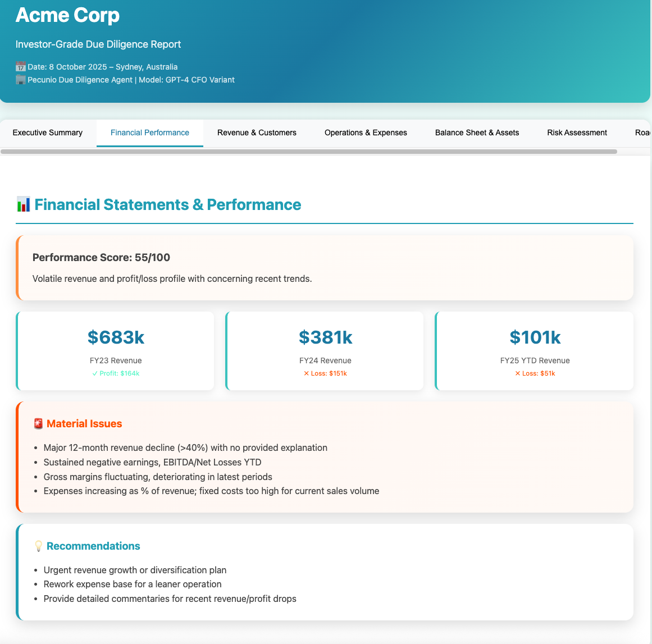Click the $683k FY23 Revenue card
652x644 pixels.
pyautogui.click(x=116, y=350)
